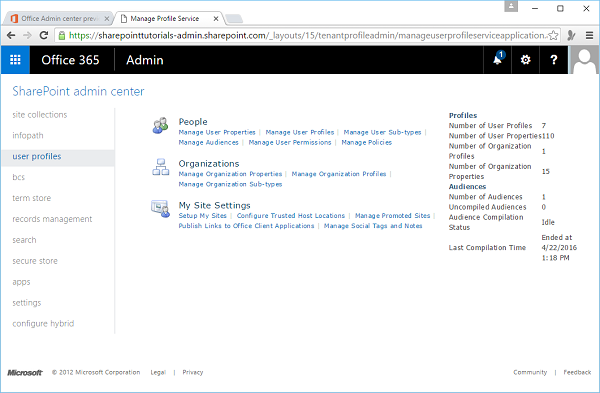
Task: Open the Setup My Sites link
Action: [202, 215]
